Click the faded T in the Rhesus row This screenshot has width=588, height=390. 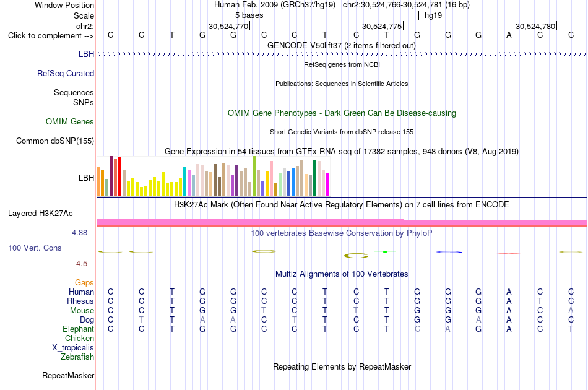[540, 301]
